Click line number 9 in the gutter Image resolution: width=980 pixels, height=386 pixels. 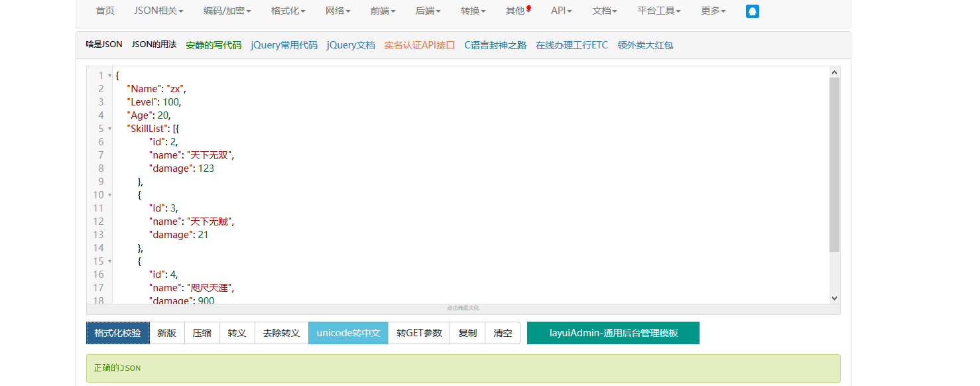(x=101, y=182)
